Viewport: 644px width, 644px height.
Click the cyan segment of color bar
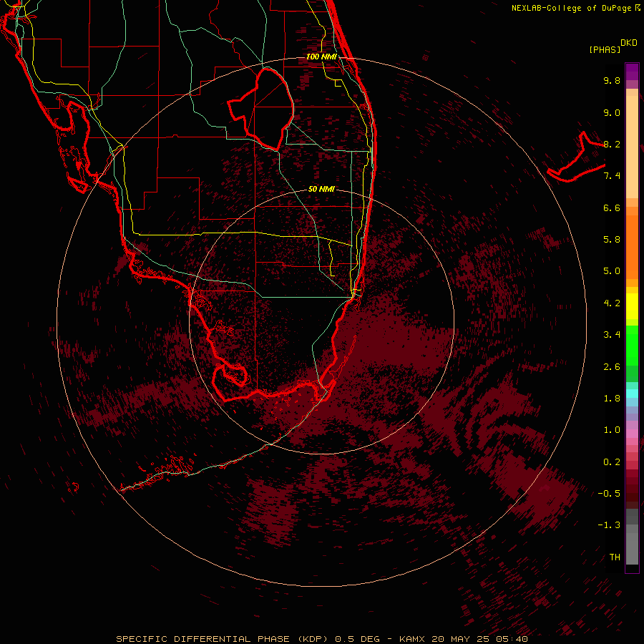point(632,394)
